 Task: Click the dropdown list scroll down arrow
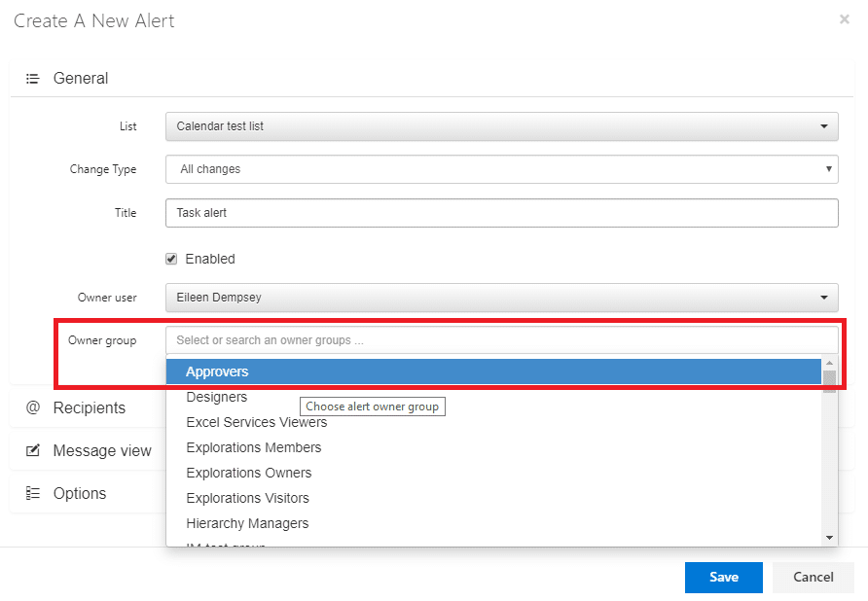pyautogui.click(x=829, y=538)
